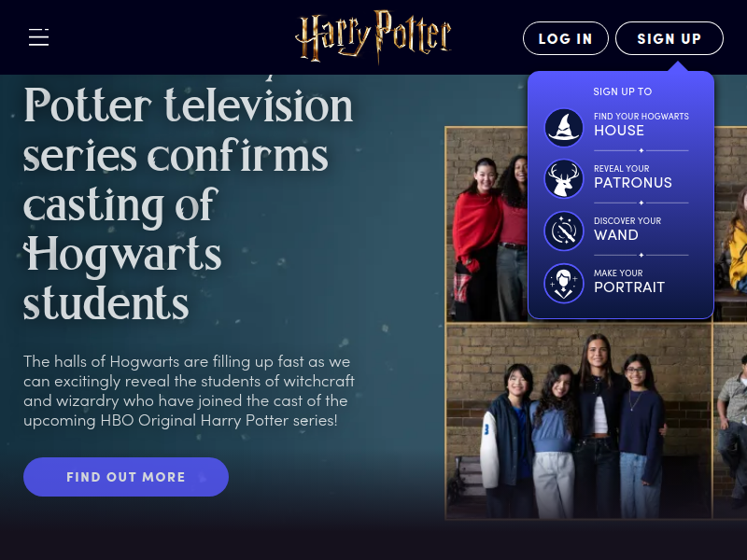
Task: Open the group of four students photo
Action: (x=579, y=422)
